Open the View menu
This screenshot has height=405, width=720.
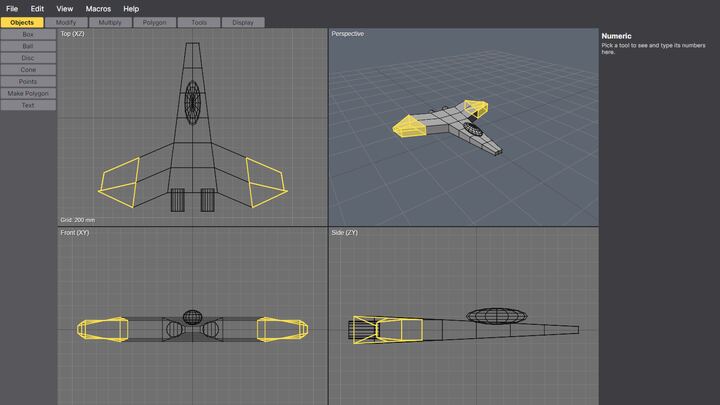pyautogui.click(x=65, y=9)
